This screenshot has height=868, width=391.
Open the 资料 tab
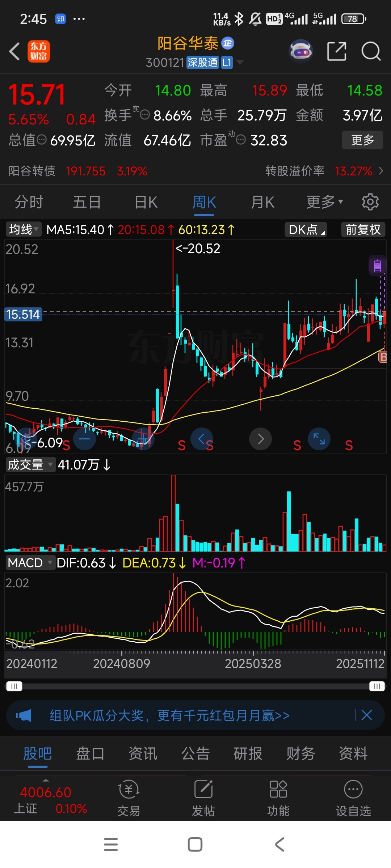point(353,754)
